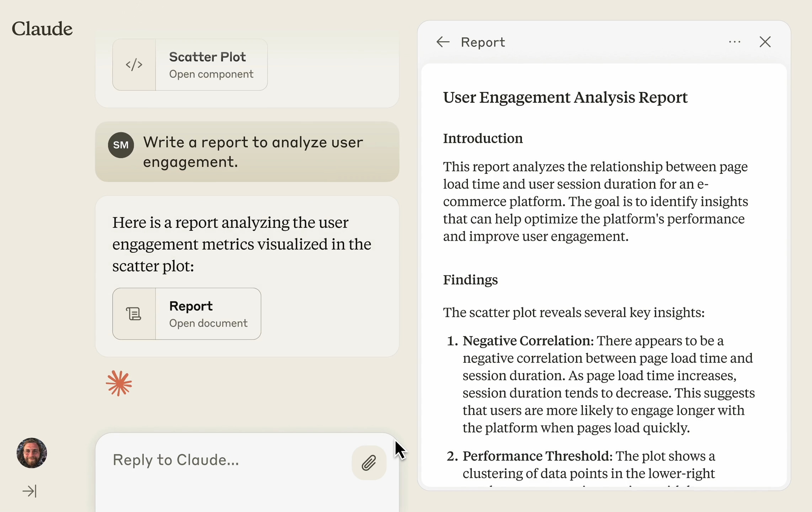Open the Scatter Plot component card
The image size is (812, 512).
point(211,65)
